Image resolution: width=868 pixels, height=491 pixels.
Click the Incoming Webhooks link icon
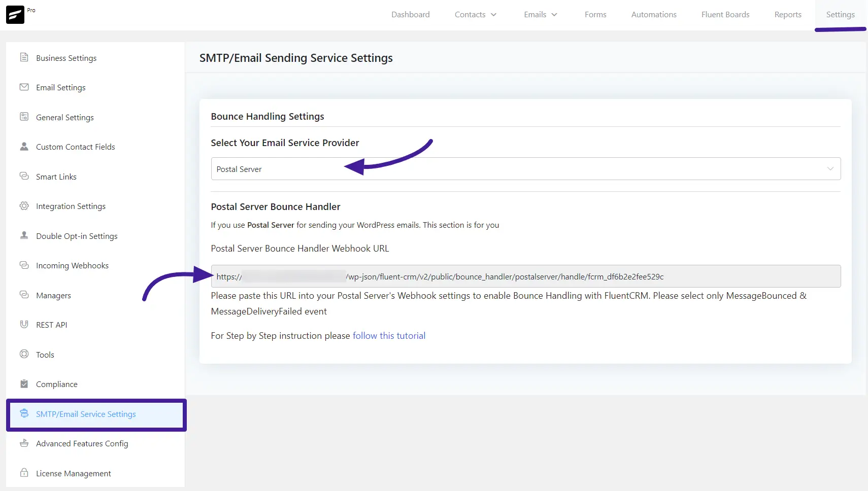pyautogui.click(x=24, y=265)
